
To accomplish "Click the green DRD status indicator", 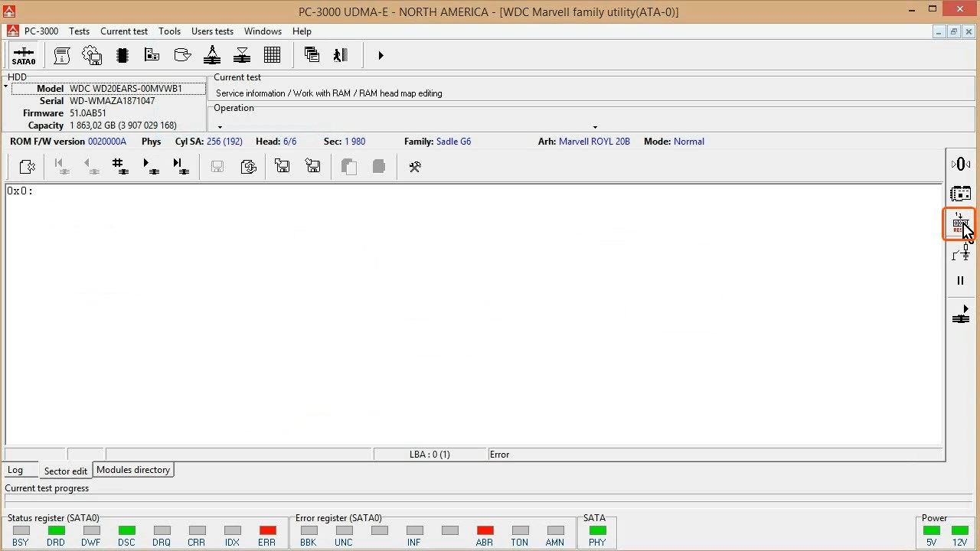I will [56, 530].
